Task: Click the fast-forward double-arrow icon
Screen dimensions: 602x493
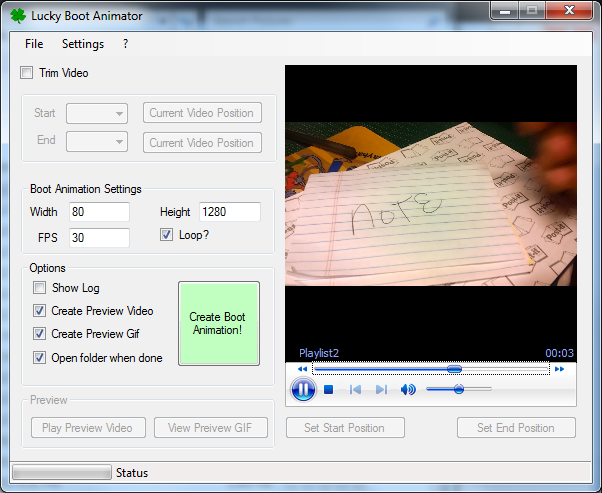Action: coord(559,369)
